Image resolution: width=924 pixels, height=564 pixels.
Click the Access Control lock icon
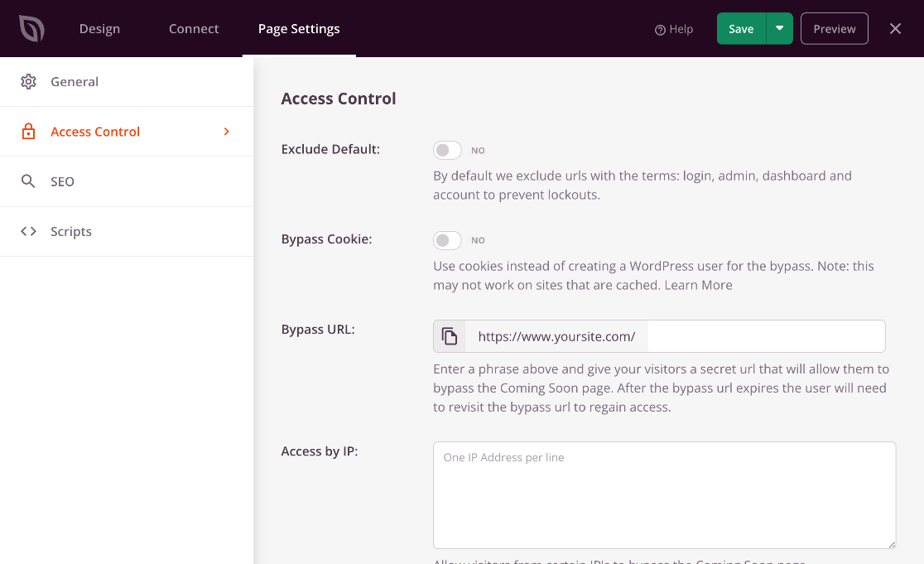(27, 131)
